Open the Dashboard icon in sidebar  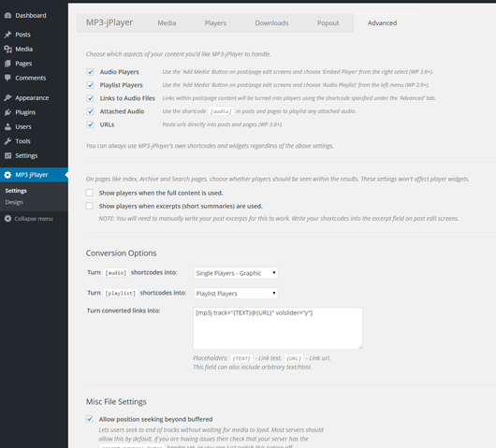[7, 15]
